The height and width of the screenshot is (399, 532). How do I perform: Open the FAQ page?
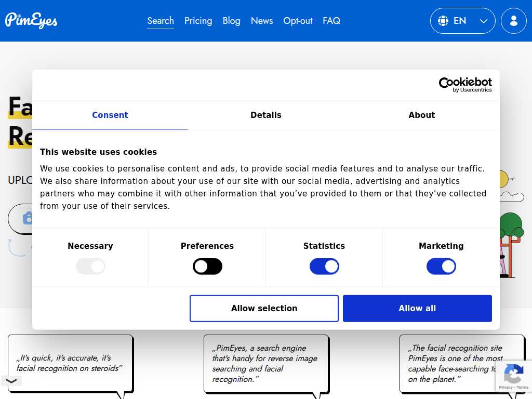coord(331,21)
